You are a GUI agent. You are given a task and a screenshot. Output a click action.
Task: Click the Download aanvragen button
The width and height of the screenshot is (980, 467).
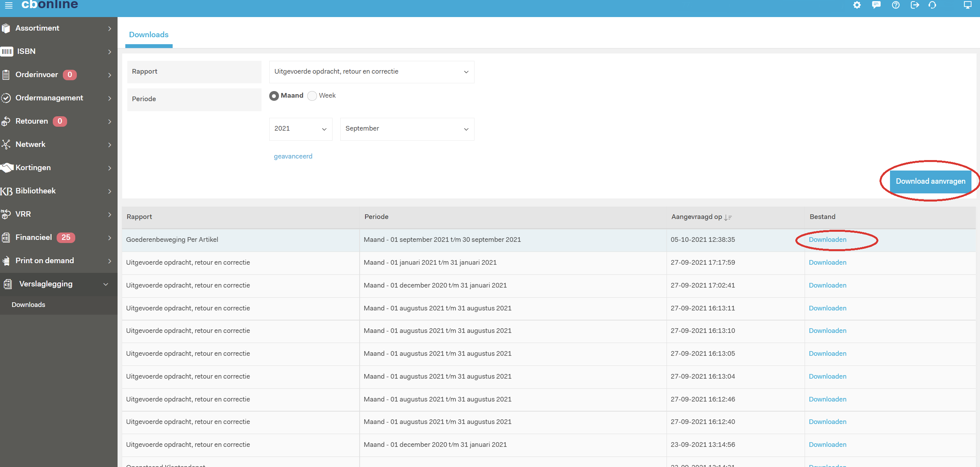tap(930, 181)
